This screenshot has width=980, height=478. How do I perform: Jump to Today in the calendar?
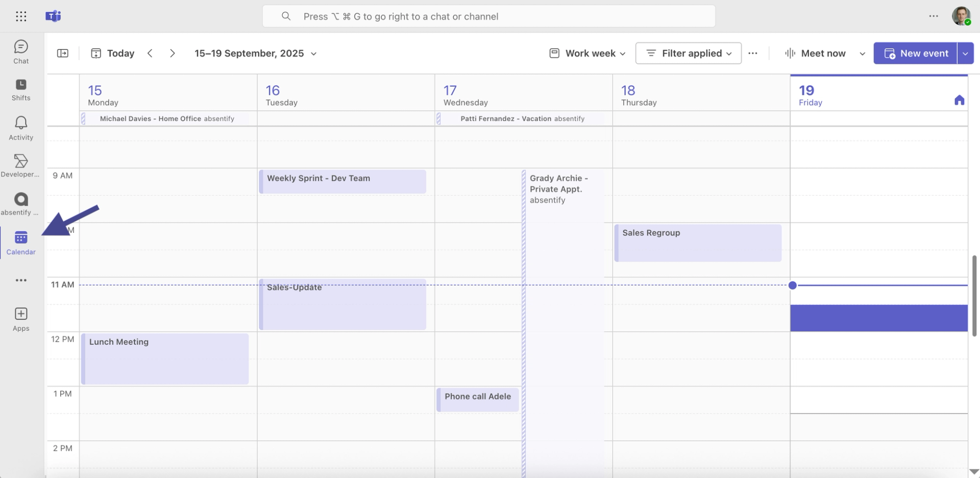coord(113,53)
